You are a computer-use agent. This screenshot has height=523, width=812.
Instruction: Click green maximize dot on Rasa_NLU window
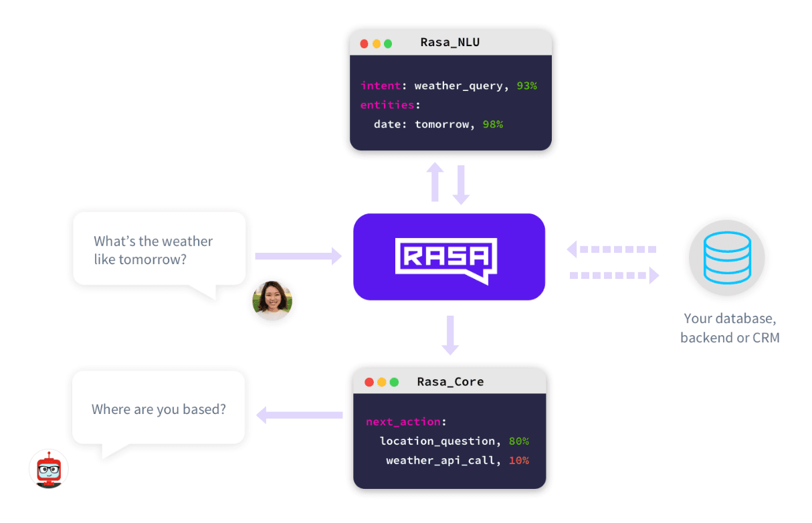click(389, 43)
